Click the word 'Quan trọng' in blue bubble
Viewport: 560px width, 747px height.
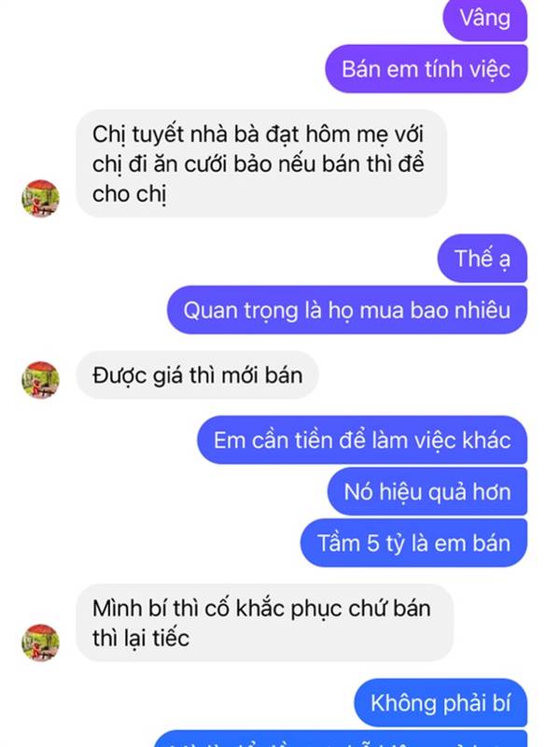(241, 311)
